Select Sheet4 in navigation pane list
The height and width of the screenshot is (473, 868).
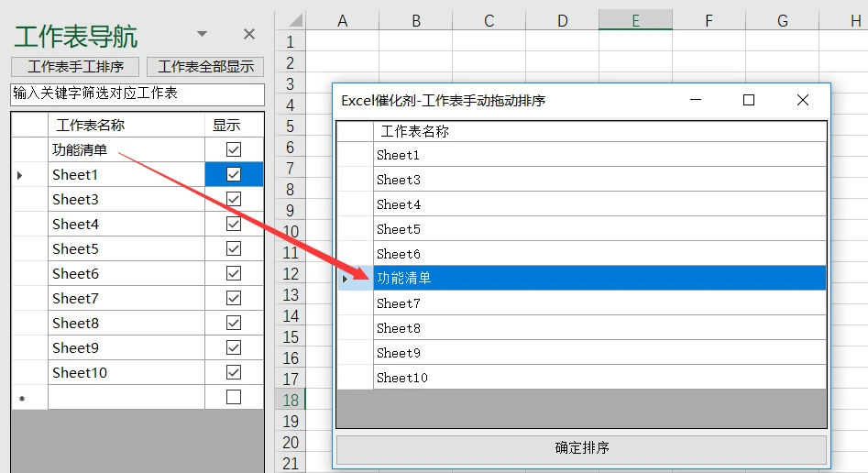coord(126,224)
